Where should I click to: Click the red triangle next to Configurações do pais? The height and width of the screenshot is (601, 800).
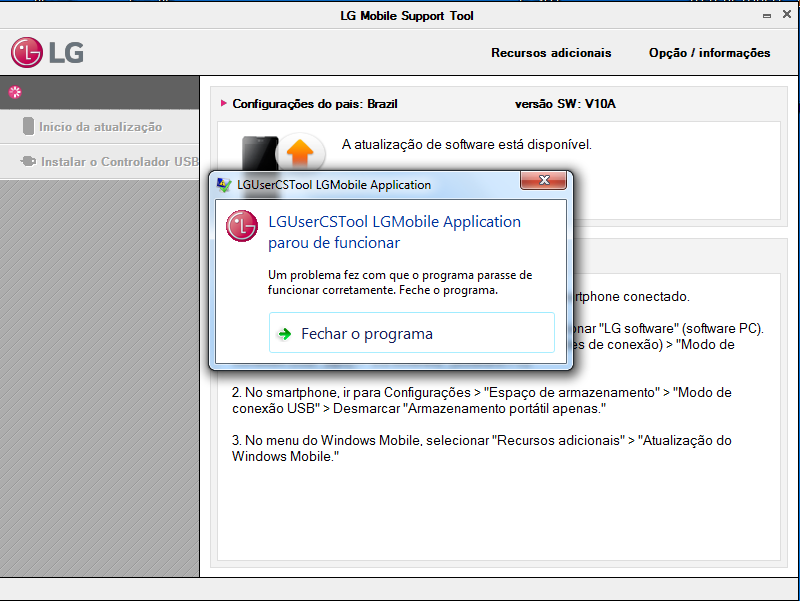(x=223, y=103)
